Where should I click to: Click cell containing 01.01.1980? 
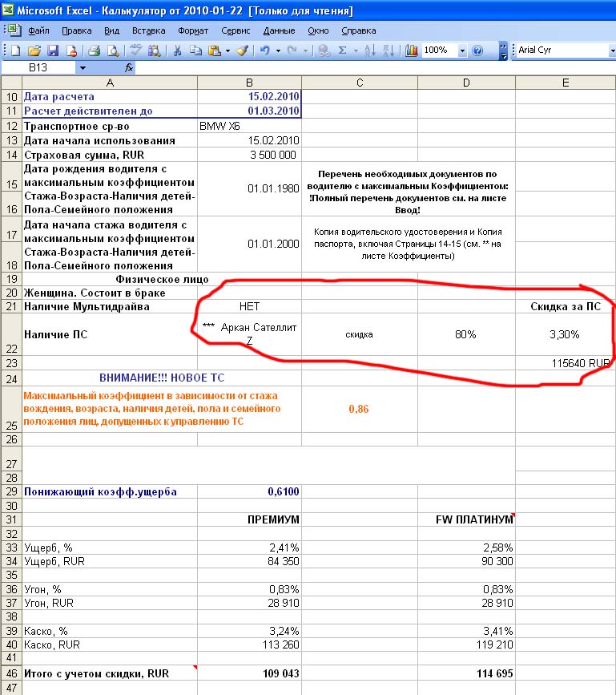click(249, 189)
